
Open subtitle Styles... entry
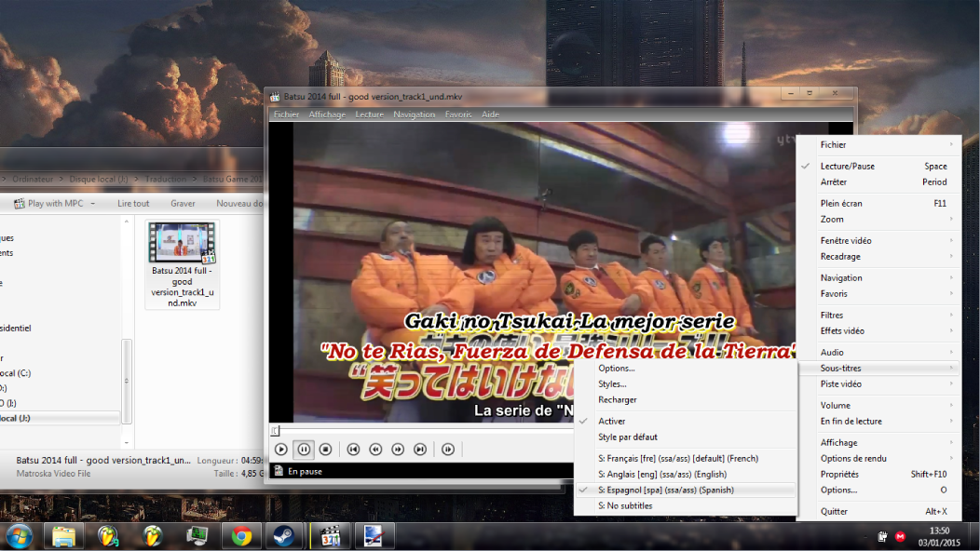(x=686, y=383)
